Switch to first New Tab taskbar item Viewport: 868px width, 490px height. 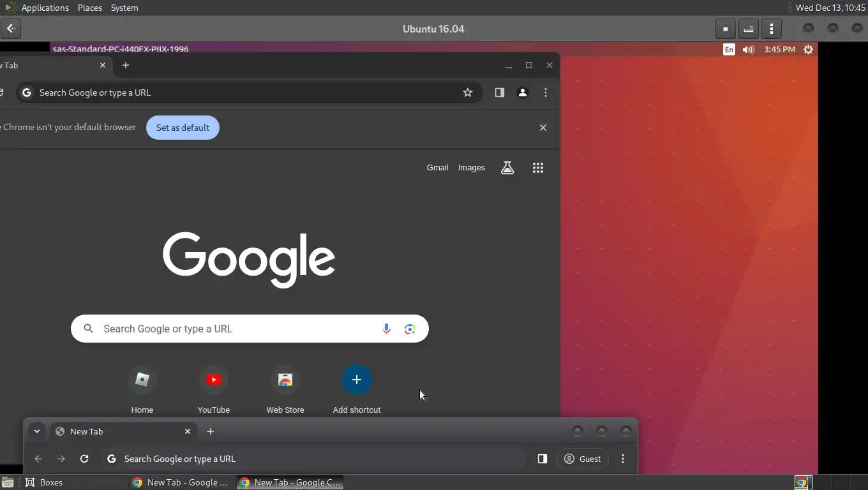pyautogui.click(x=181, y=482)
